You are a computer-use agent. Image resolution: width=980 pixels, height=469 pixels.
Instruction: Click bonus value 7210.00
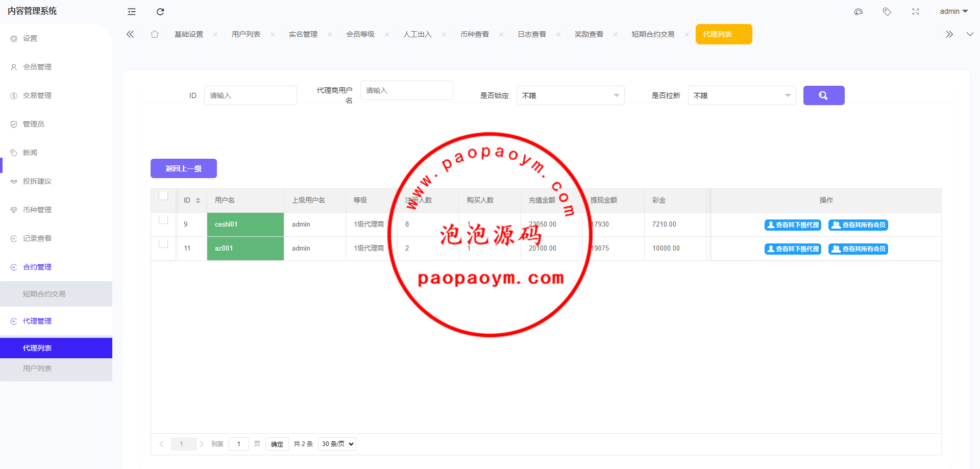click(x=664, y=225)
